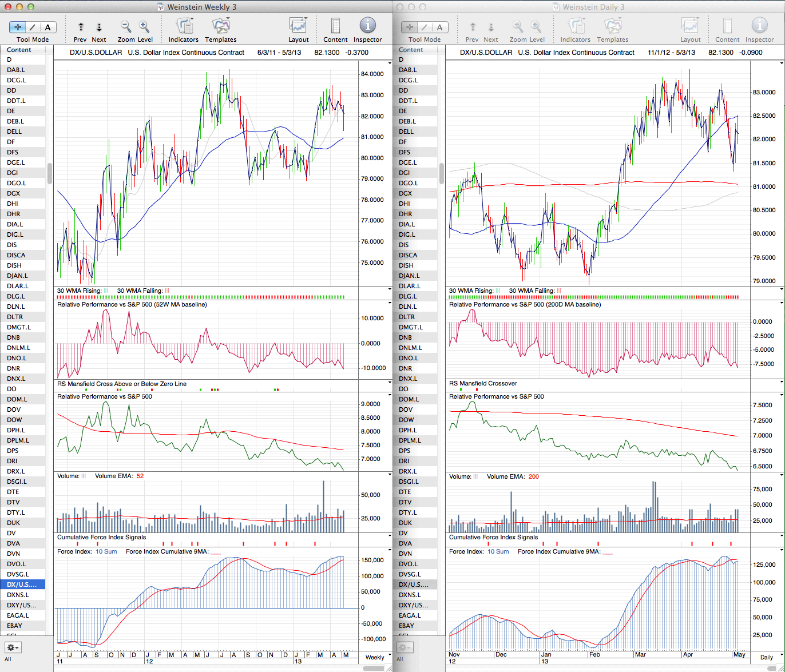
Task: Select the line drawing tool in Weekly window
Action: click(x=33, y=27)
